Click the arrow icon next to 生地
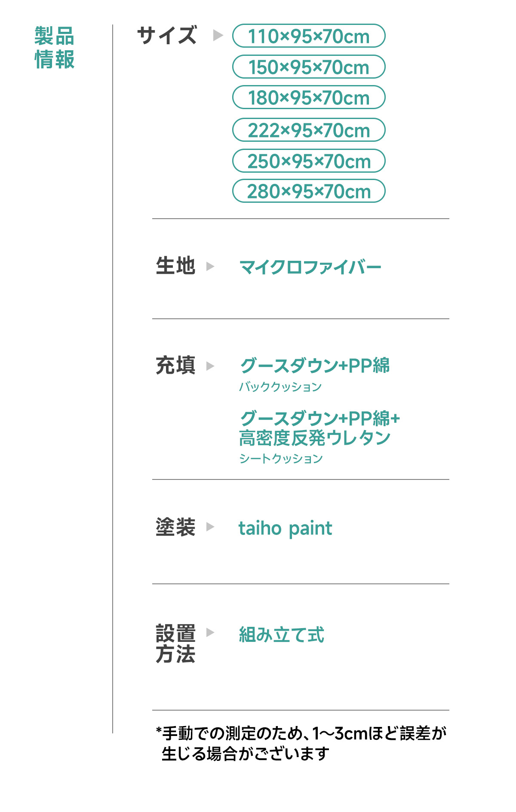The width and height of the screenshot is (516, 812). point(210,266)
